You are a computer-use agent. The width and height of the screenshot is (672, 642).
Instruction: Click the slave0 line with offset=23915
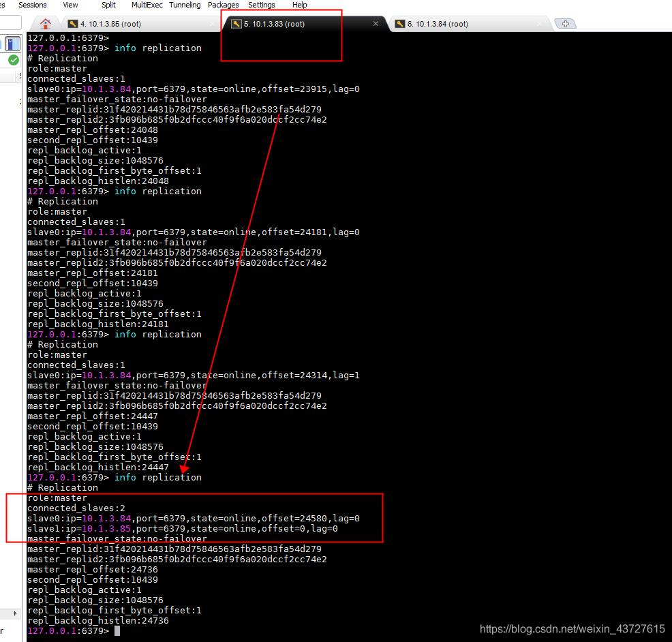(x=194, y=89)
